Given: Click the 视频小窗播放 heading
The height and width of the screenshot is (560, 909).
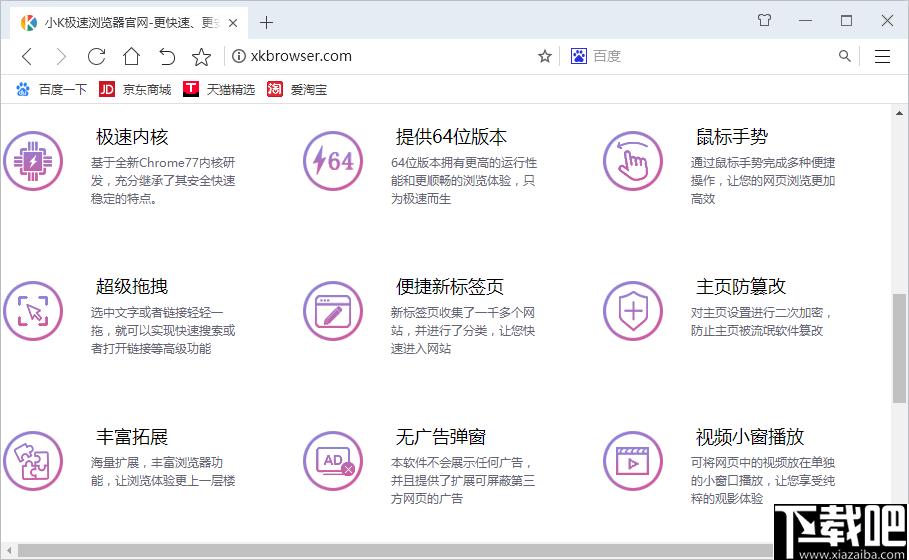Looking at the screenshot, I should point(750,437).
